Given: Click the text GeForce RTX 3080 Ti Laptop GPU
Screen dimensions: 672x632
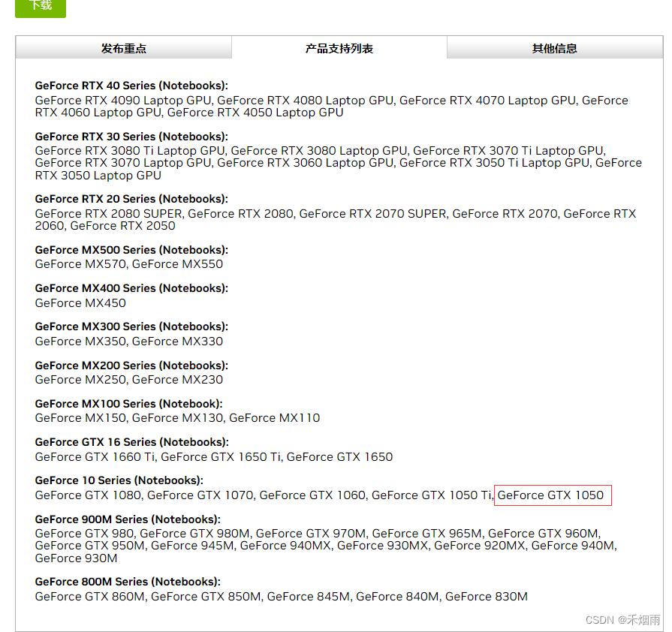Looking at the screenshot, I should (129, 151).
